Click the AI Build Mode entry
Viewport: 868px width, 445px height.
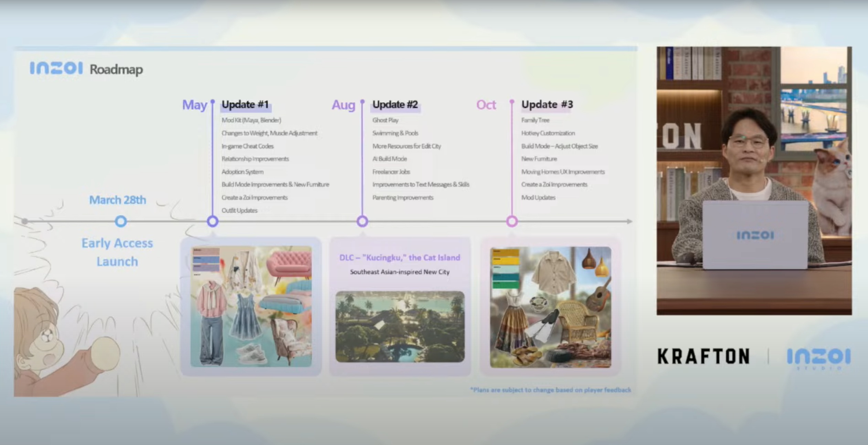[x=390, y=159]
